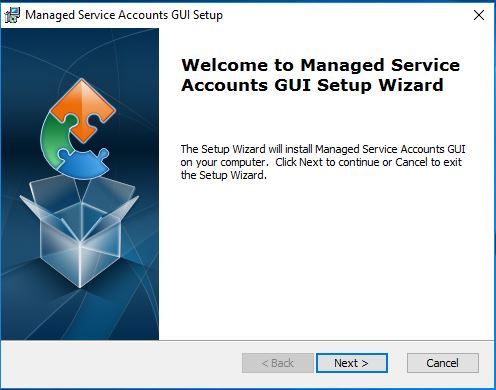The height and width of the screenshot is (390, 496).
Task: Click the 'Managed Service Accounts GUI Setup' window title
Action: [x=124, y=15]
